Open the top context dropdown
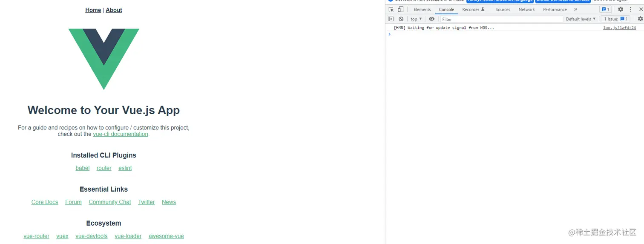 tap(416, 19)
